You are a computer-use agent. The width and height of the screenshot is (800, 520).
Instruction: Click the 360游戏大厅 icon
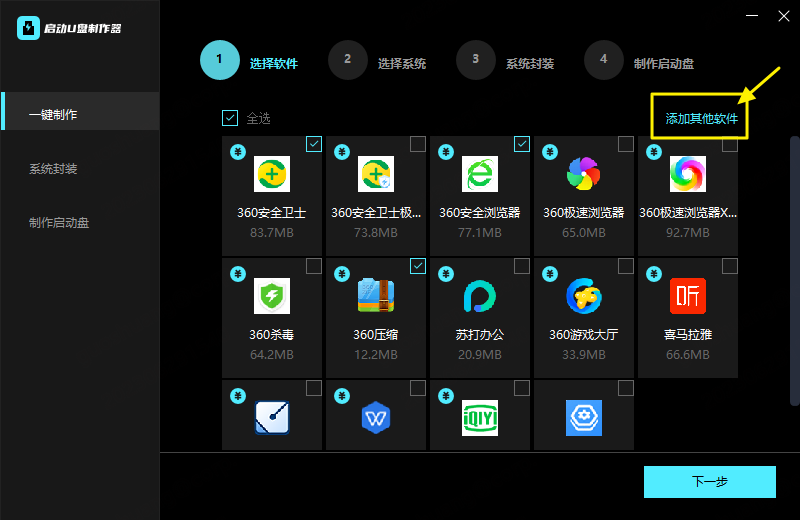tap(584, 296)
